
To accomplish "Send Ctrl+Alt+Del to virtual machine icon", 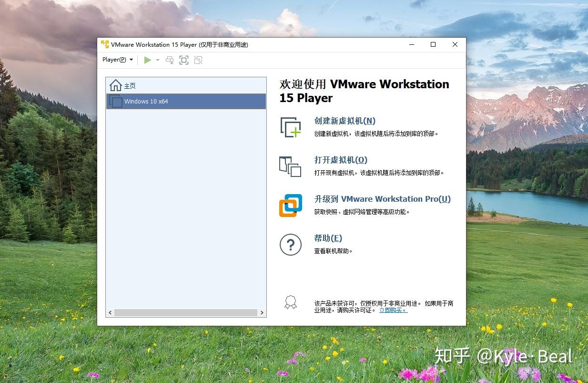I will pos(170,60).
